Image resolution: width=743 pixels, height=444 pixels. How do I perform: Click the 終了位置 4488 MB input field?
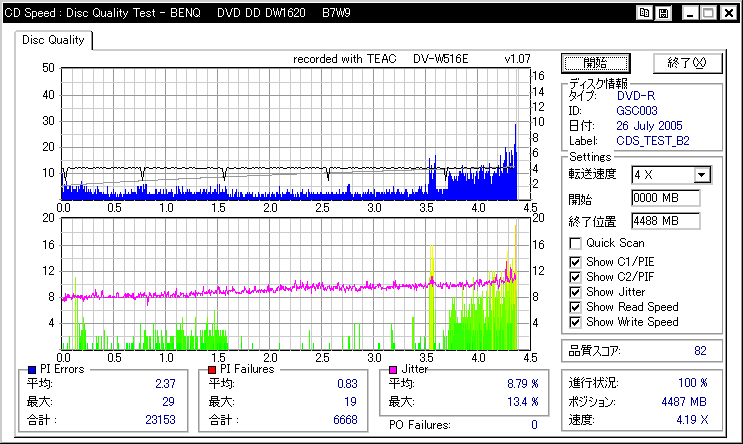[x=666, y=221]
